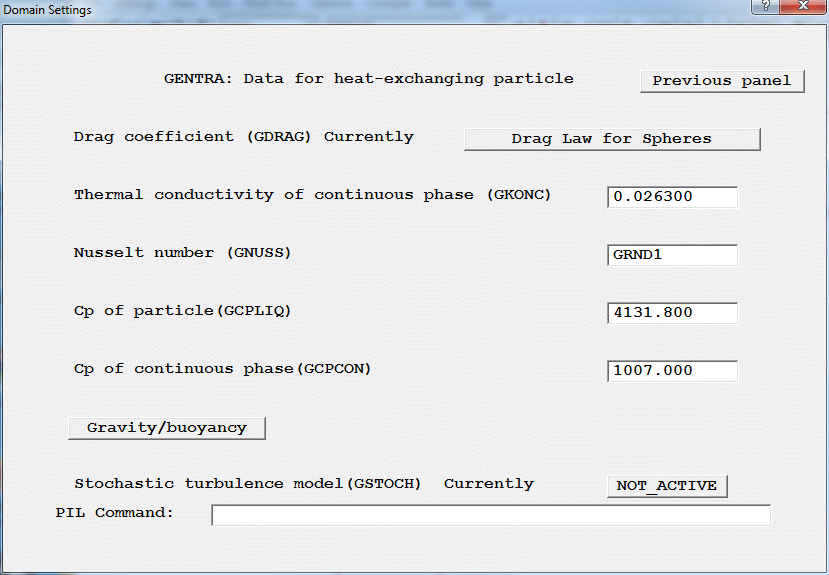Toggle the NOT_ACTIVE stochastic turbulence button
This screenshot has width=829, height=575.
(666, 486)
